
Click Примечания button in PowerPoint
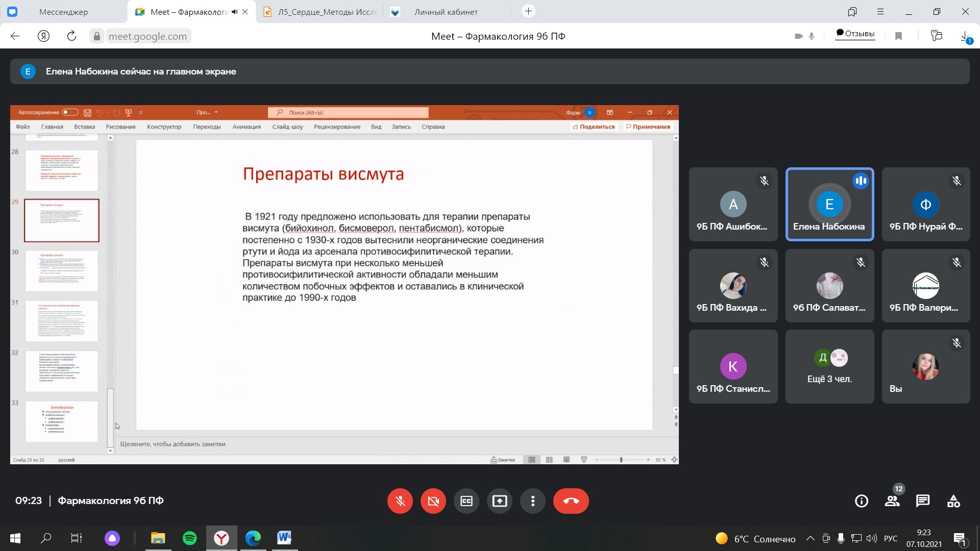(648, 127)
